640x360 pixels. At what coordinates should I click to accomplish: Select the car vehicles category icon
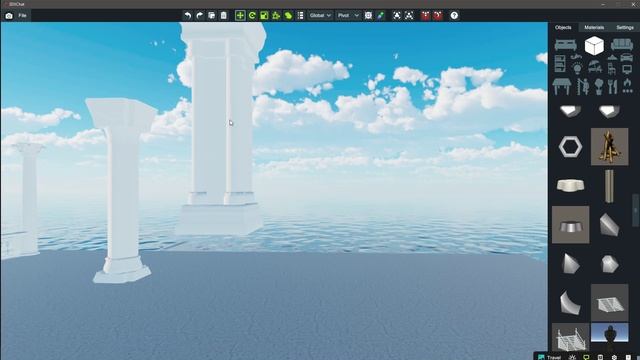[x=627, y=58]
